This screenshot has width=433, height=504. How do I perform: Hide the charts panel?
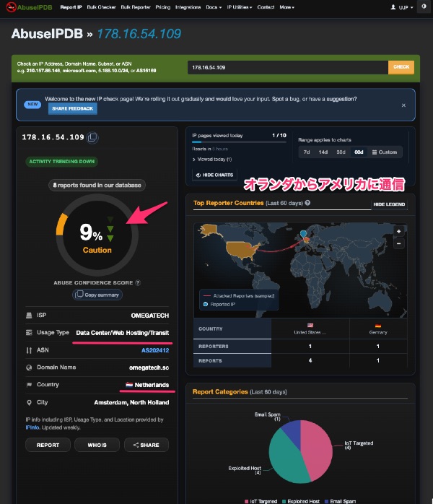tap(214, 175)
